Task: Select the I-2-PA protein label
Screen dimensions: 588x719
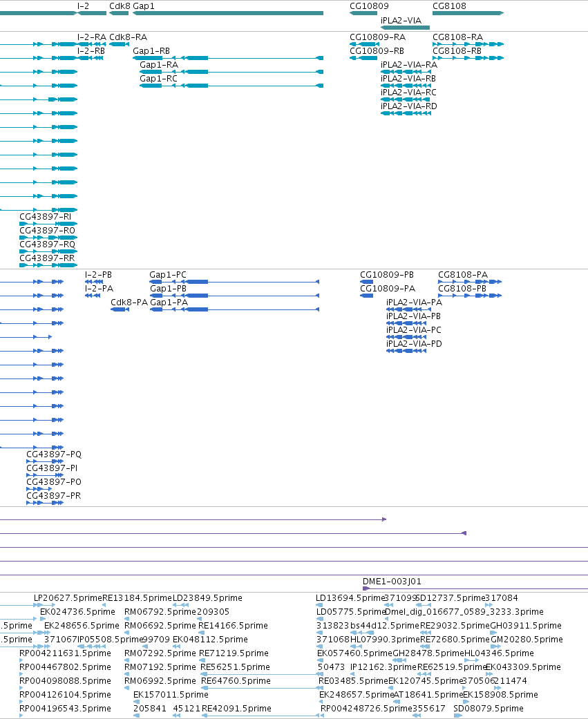Action: click(x=99, y=289)
